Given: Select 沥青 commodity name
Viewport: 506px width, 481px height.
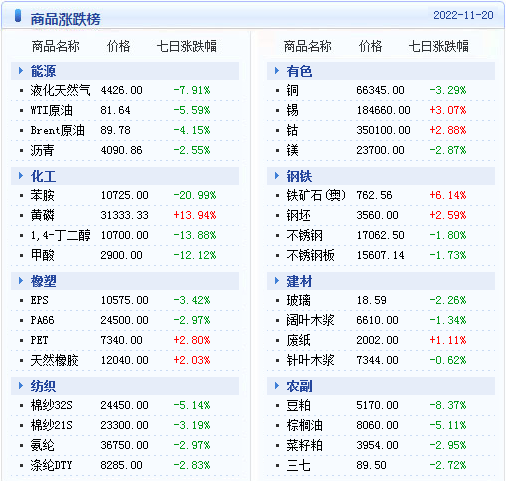Looking at the screenshot, I should [42, 150].
